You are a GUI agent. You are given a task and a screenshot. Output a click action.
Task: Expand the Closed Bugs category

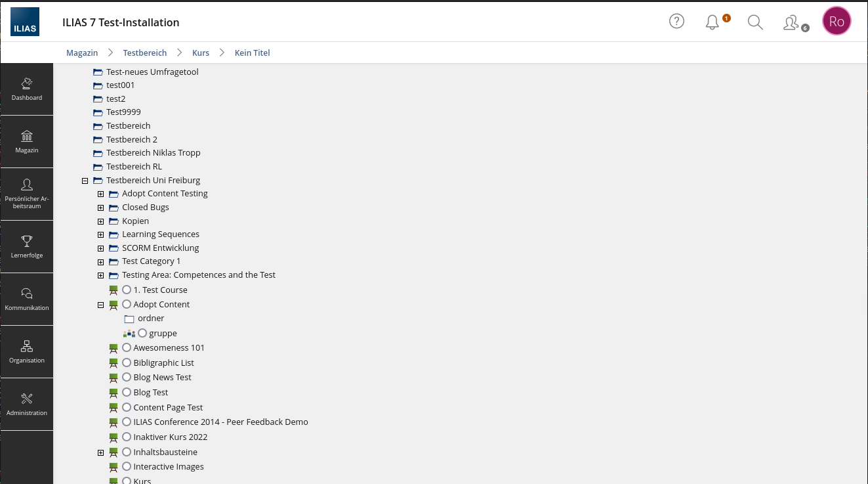point(100,208)
